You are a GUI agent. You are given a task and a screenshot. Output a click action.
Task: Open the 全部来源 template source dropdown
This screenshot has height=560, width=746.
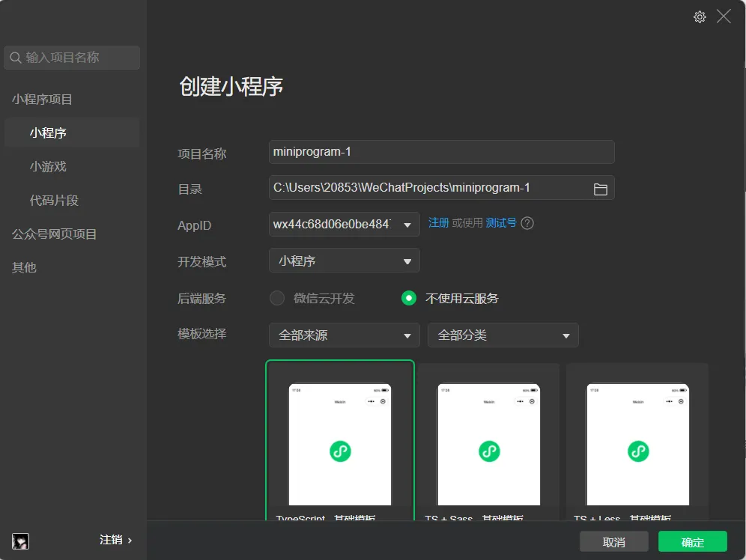(344, 335)
